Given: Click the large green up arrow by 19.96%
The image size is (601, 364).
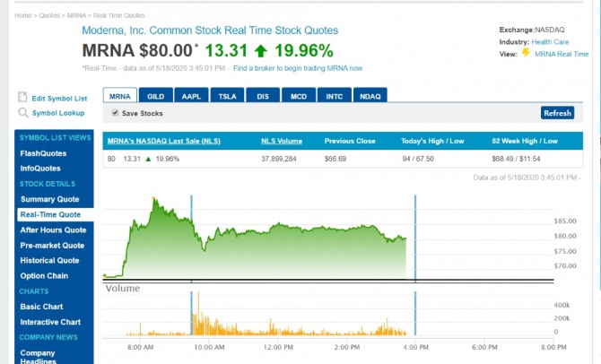Looking at the screenshot, I should click(x=261, y=50).
